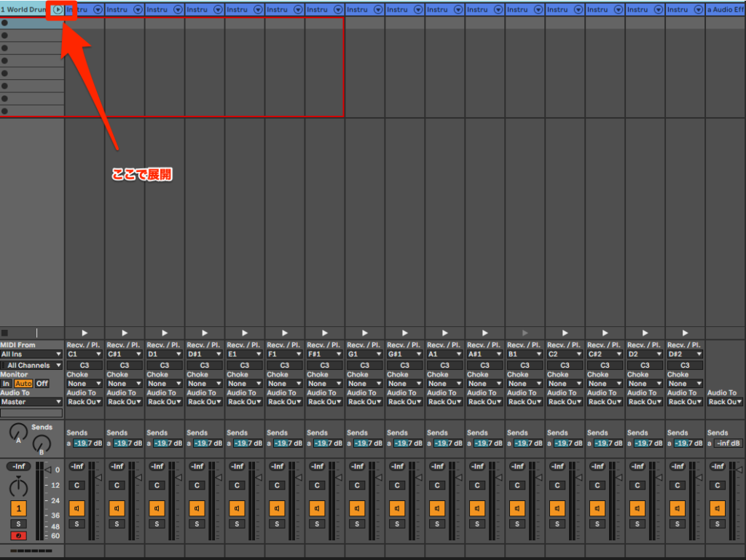Toggle the World Drum track activator labeled 1

pos(18,508)
